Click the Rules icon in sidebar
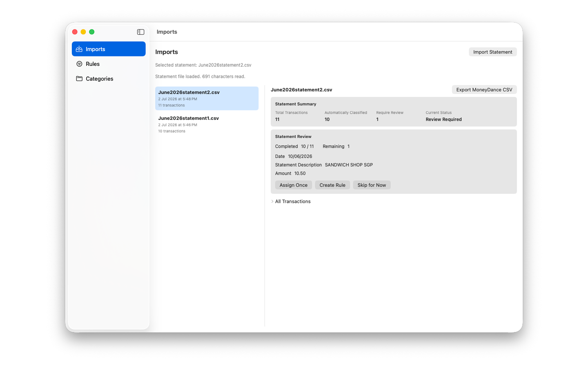Screen dimensions: 588x368 pyautogui.click(x=79, y=64)
